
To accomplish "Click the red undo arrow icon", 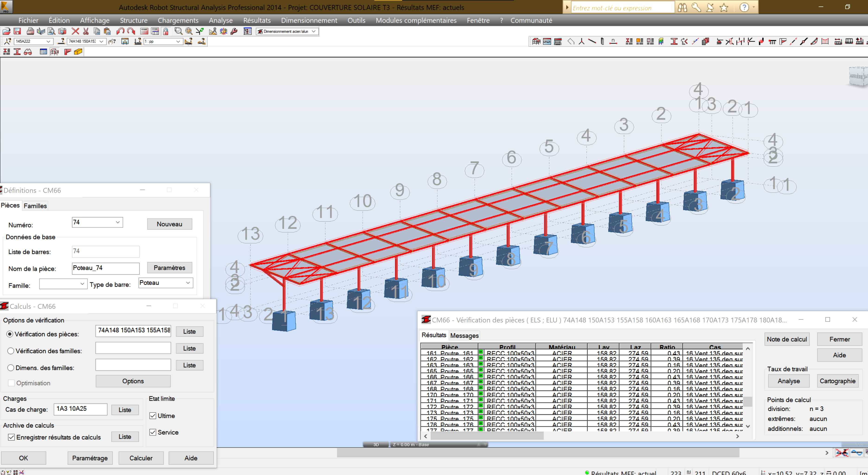I will click(x=120, y=31).
